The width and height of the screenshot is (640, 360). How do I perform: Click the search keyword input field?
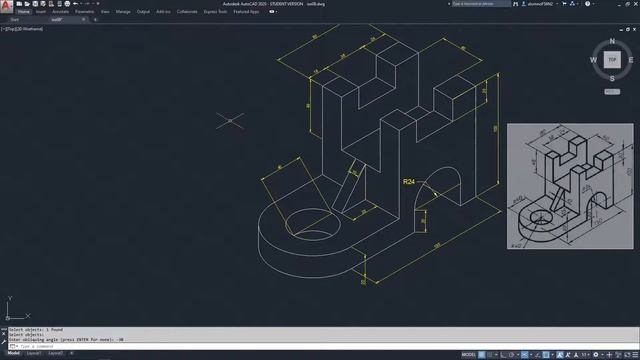pos(481,4)
